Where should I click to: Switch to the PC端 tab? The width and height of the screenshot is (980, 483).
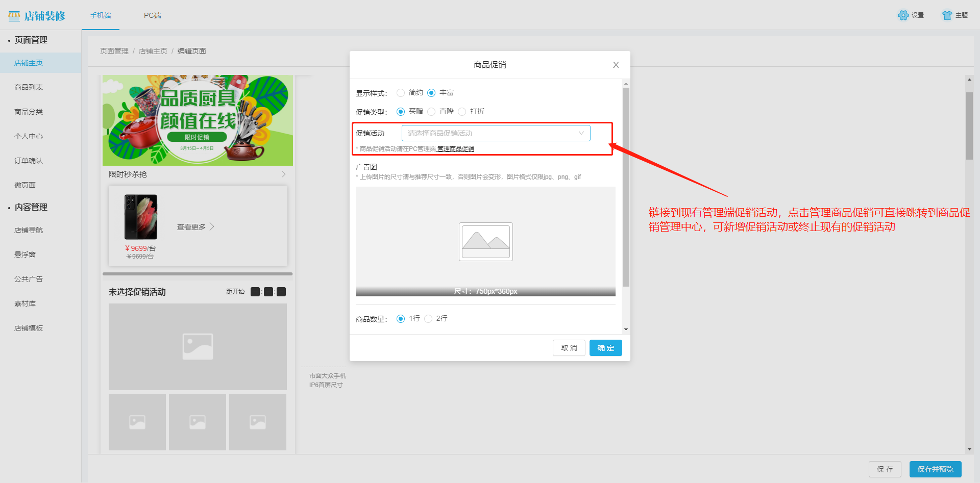pos(152,16)
